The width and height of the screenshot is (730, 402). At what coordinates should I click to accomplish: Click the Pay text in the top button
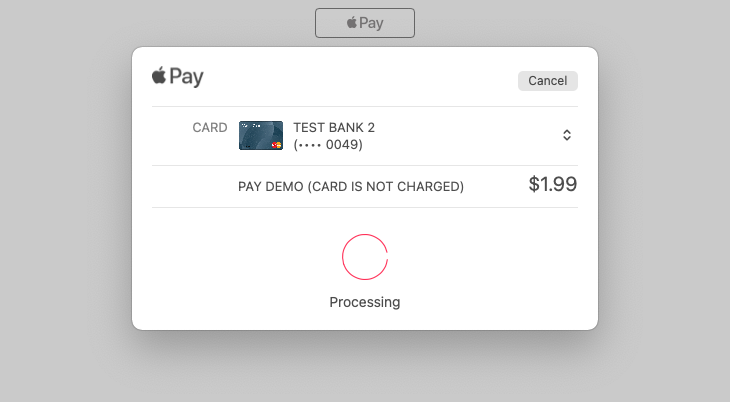point(371,23)
